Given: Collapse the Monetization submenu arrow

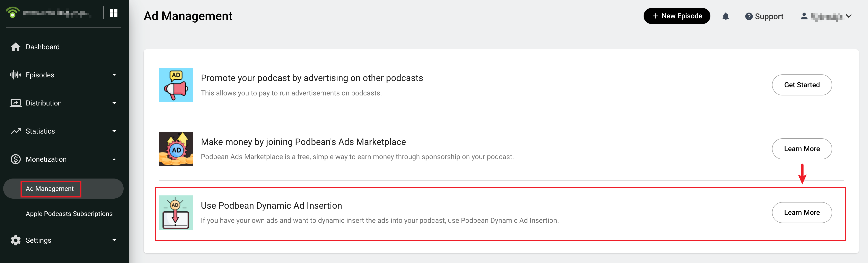Looking at the screenshot, I should [114, 159].
